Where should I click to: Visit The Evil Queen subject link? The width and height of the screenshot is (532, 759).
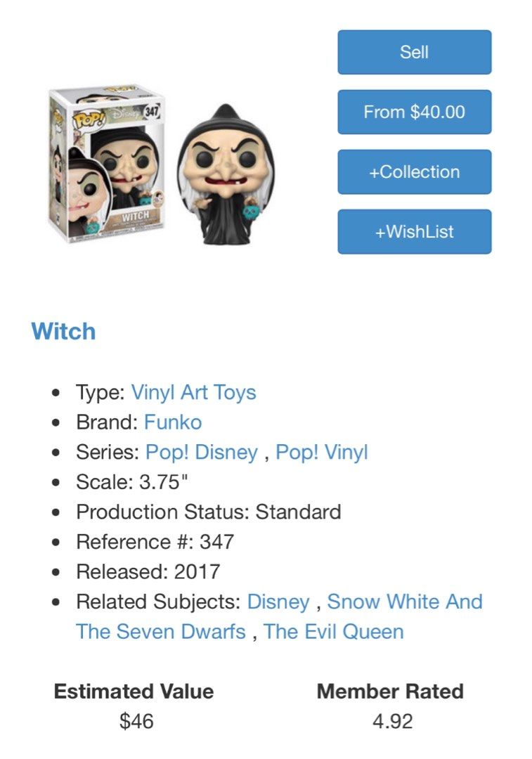point(334,632)
